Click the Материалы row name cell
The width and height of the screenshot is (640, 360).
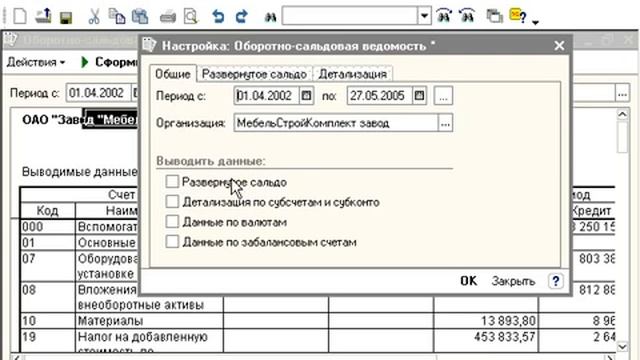(x=149, y=321)
